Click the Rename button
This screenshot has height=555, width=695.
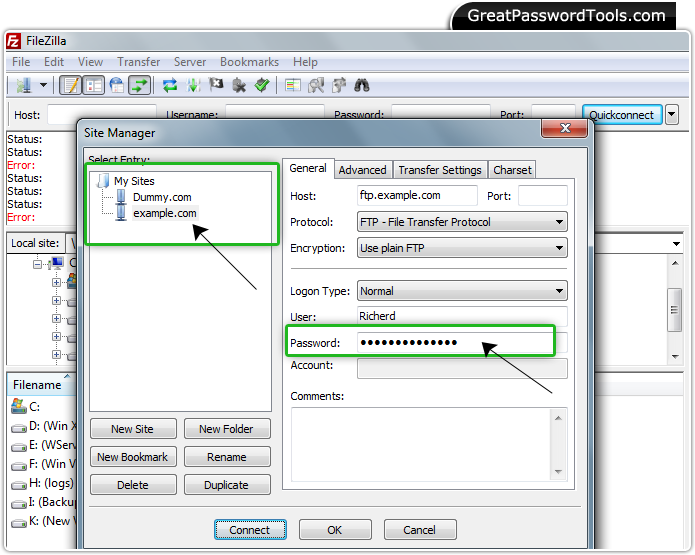(226, 457)
